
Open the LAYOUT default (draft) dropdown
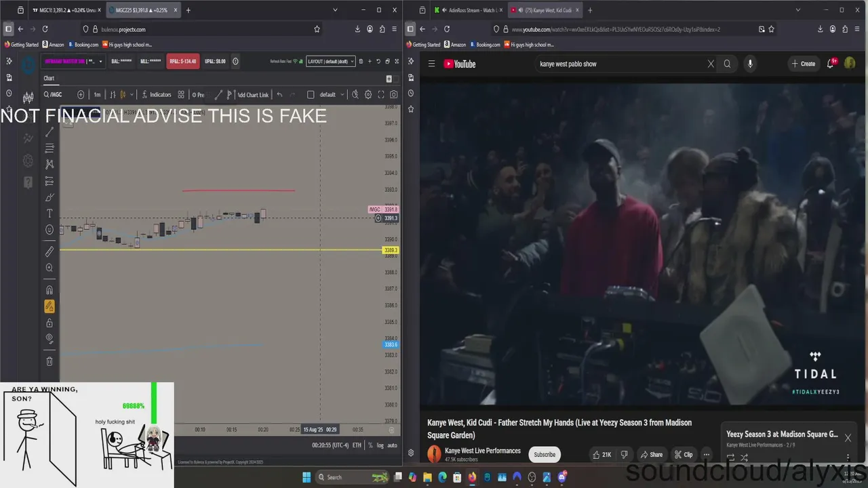(x=330, y=61)
